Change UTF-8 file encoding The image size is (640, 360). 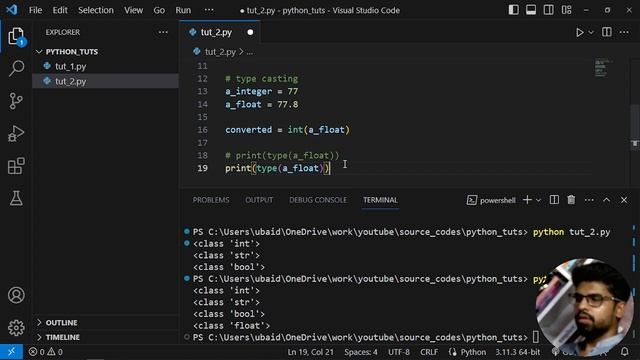pos(399,352)
